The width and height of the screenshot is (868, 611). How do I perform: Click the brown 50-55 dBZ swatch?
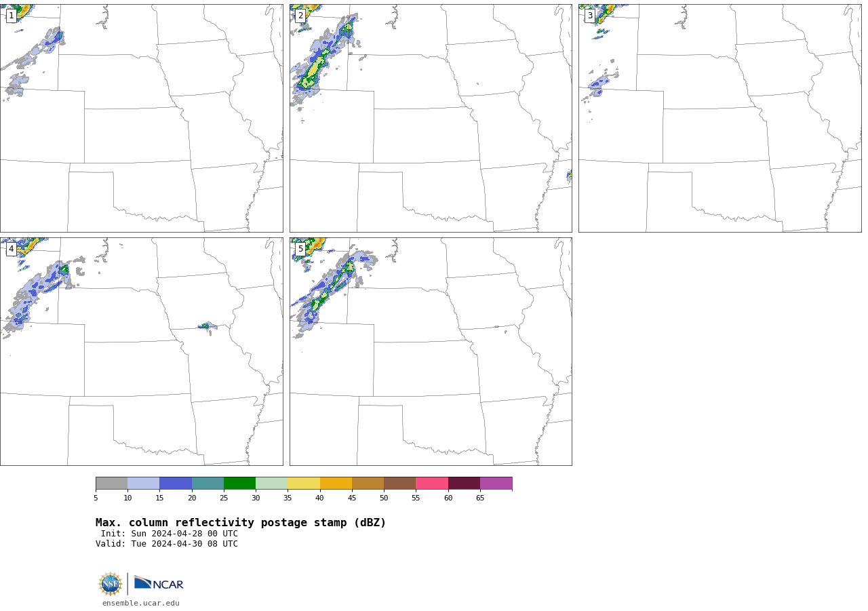coord(399,484)
